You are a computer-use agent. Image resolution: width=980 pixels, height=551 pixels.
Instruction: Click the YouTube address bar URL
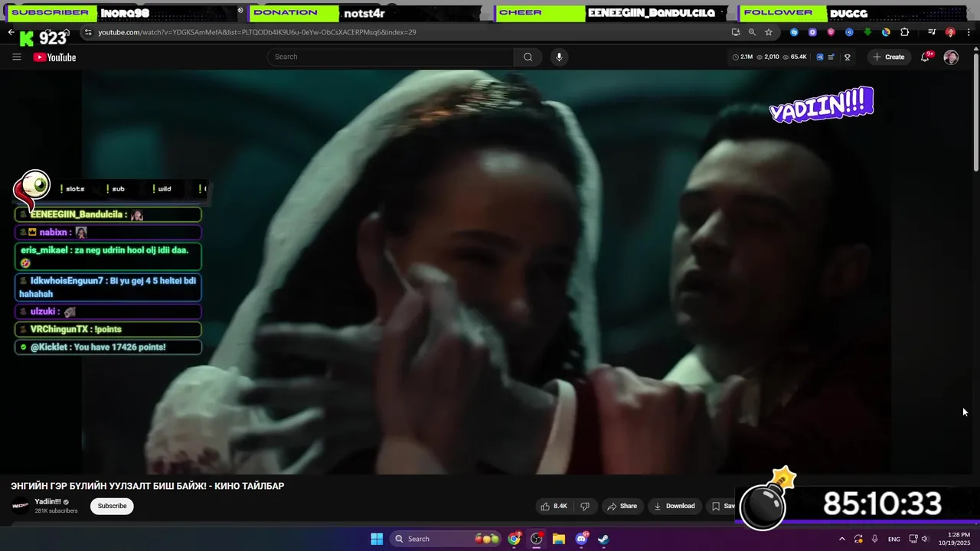tap(257, 32)
